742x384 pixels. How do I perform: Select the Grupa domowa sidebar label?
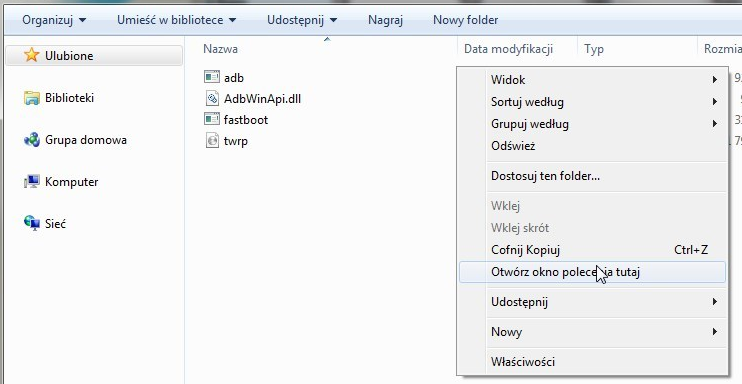[86, 140]
